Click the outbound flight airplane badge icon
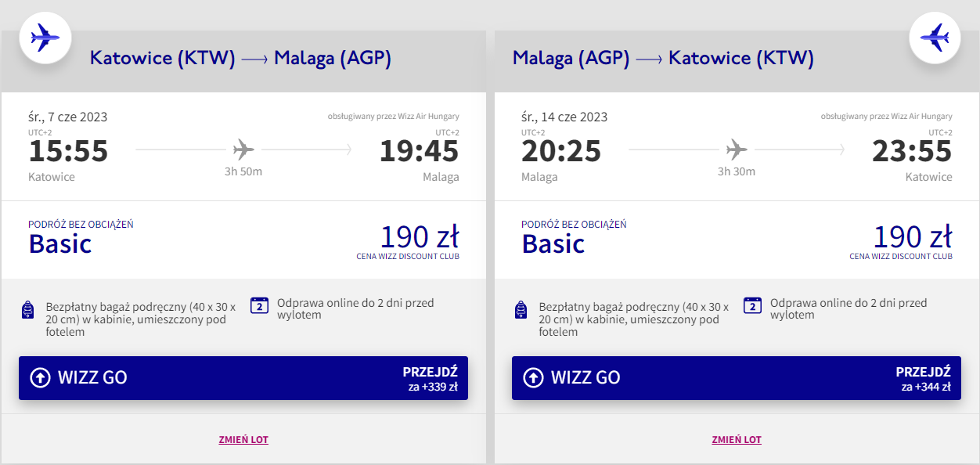 coord(45,37)
